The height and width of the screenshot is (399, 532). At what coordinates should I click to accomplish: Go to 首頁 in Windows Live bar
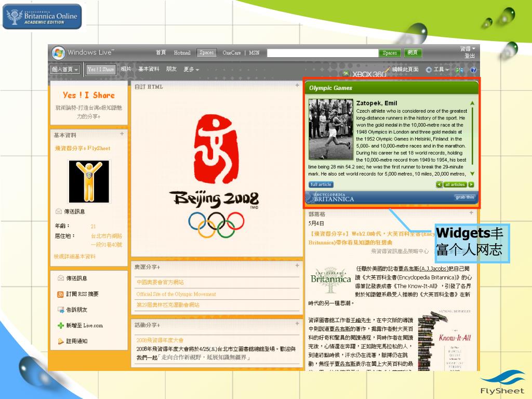161,52
